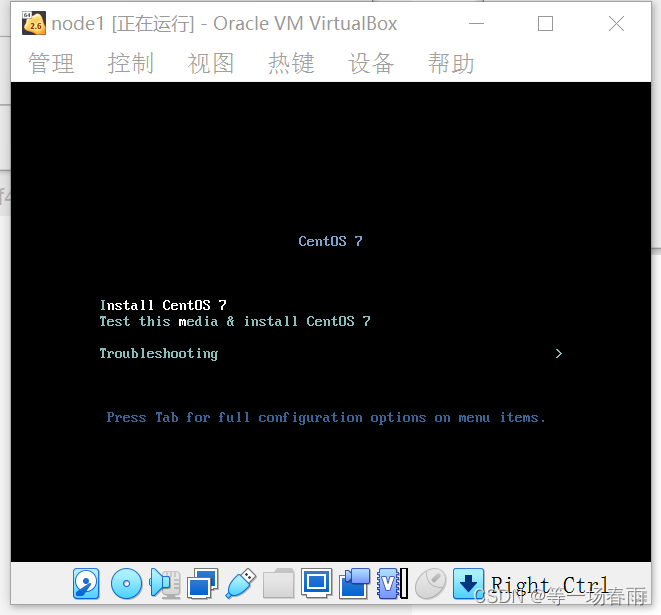Select Install CentOS 7 boot option

coord(163,305)
